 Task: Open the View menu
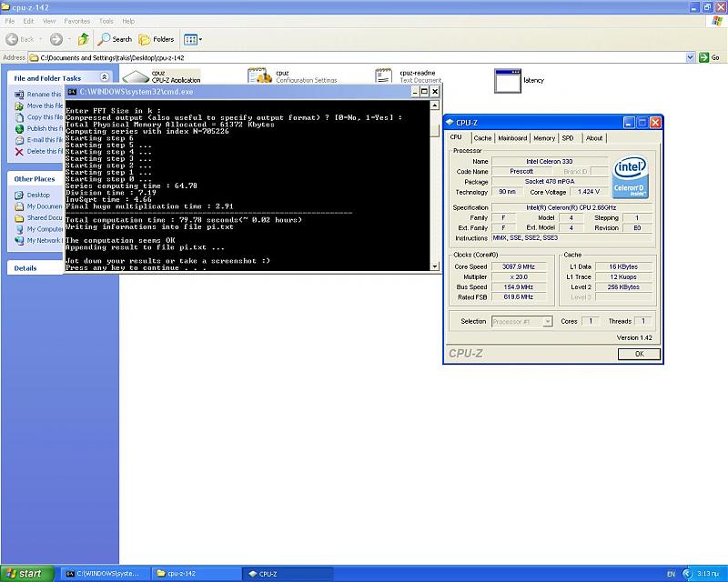point(49,21)
